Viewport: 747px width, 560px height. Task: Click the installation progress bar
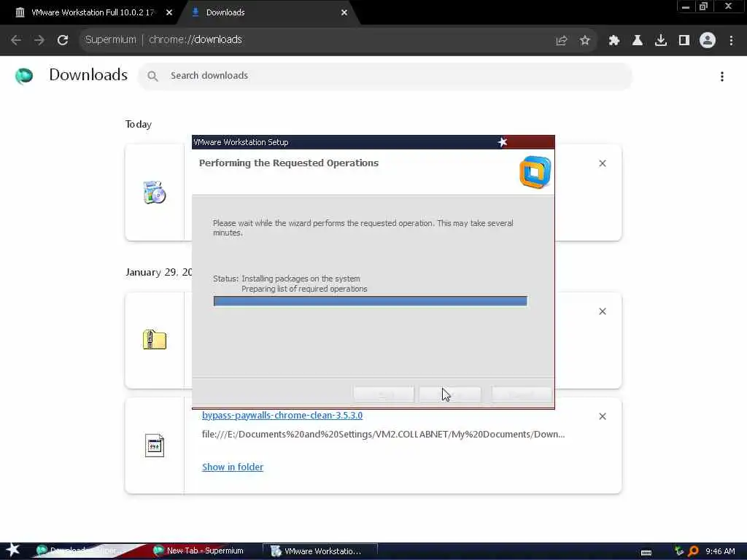[370, 301]
